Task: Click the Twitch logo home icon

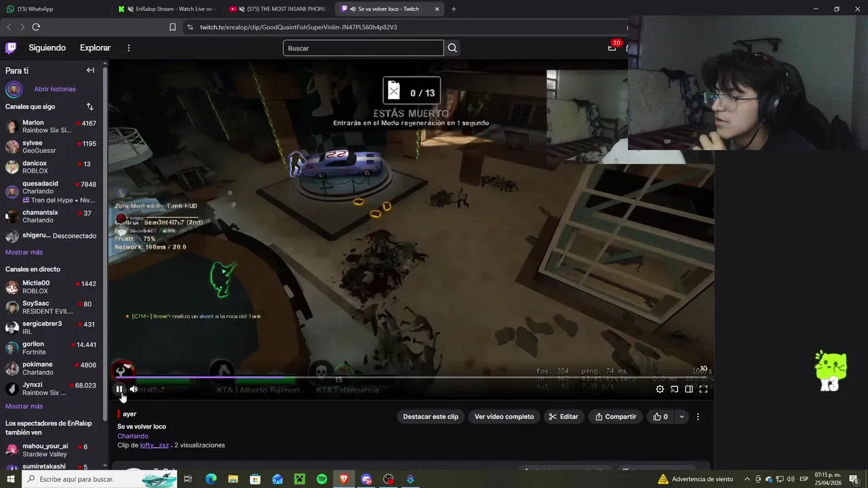Action: coord(11,47)
